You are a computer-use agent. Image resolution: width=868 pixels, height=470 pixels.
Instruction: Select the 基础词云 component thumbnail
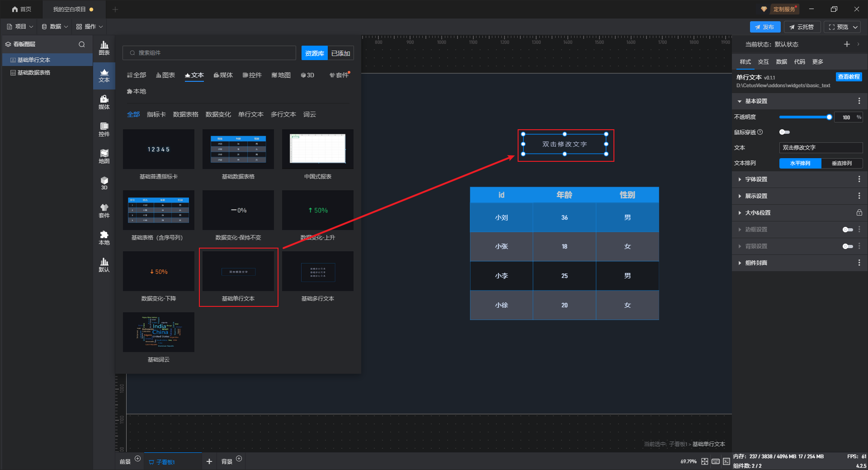159,332
